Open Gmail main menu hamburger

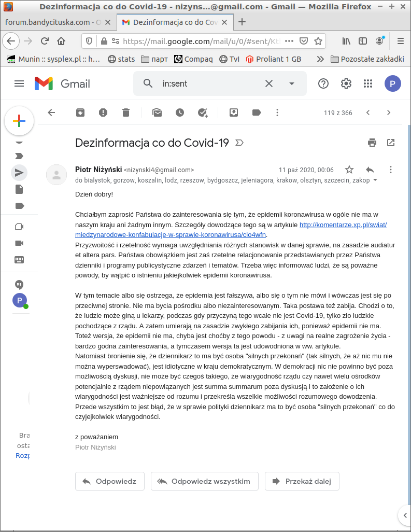19,83
